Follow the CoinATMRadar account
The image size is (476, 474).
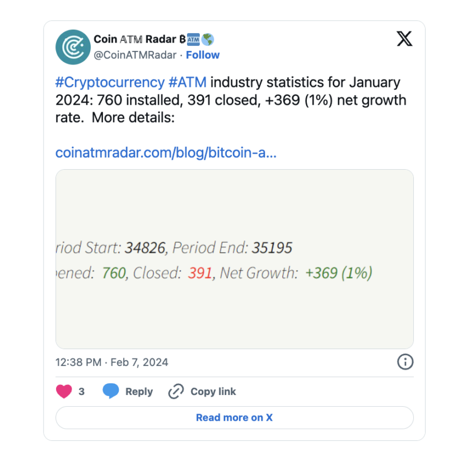point(203,55)
